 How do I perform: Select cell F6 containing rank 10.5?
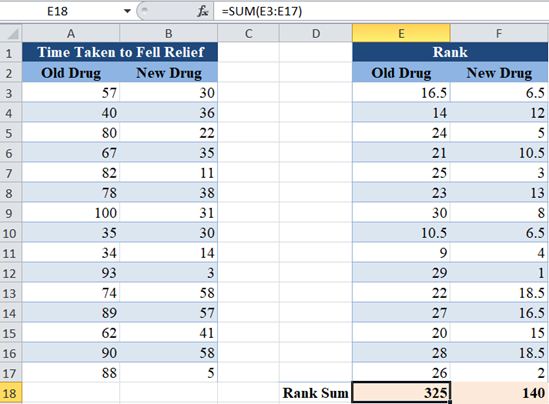tap(499, 152)
